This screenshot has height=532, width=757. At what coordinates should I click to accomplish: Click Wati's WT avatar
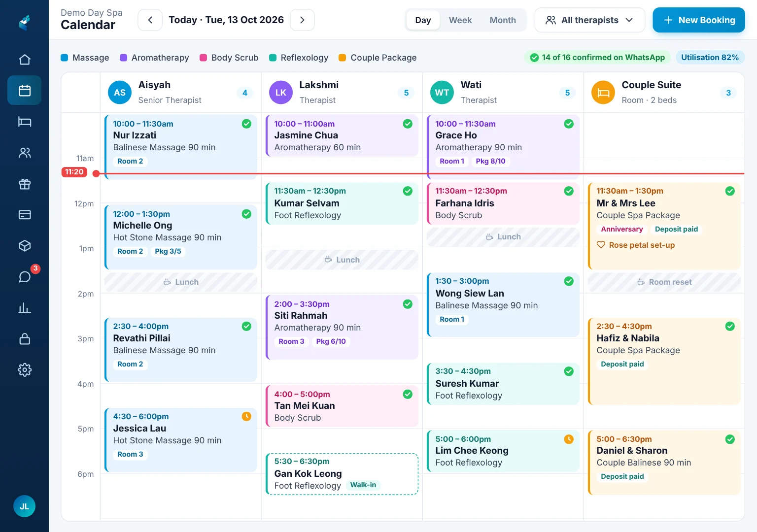[x=442, y=92]
